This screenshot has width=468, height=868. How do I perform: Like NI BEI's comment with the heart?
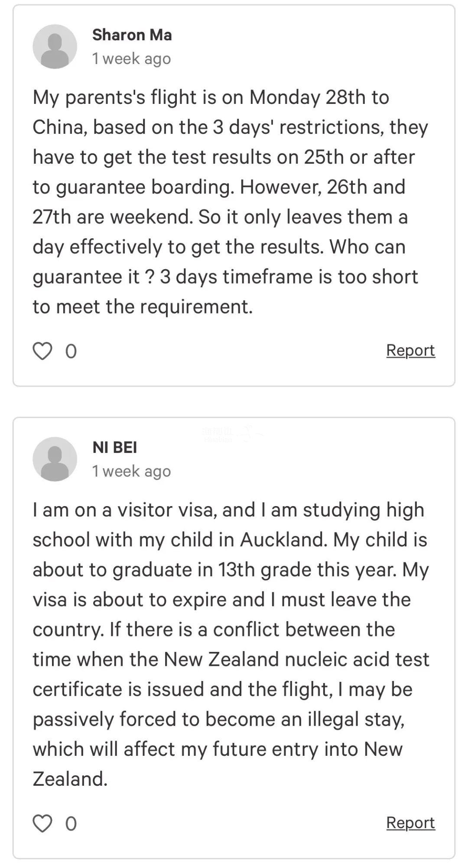point(42,823)
